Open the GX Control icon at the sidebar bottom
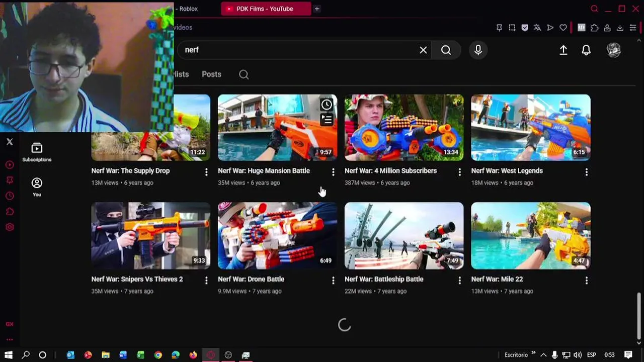The image size is (644, 362). (x=10, y=324)
